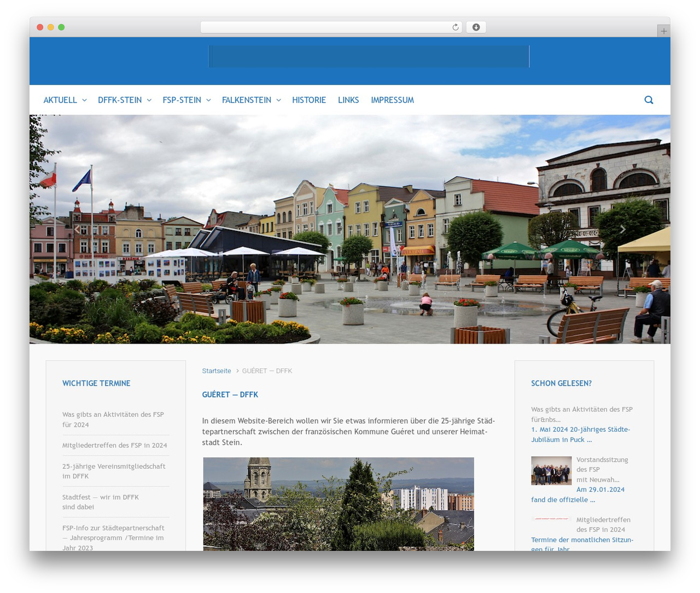Open 'Was gibts an Aktivitäten des FSP für 2024'
Image resolution: width=700 pixels, height=593 pixels.
coord(113,420)
